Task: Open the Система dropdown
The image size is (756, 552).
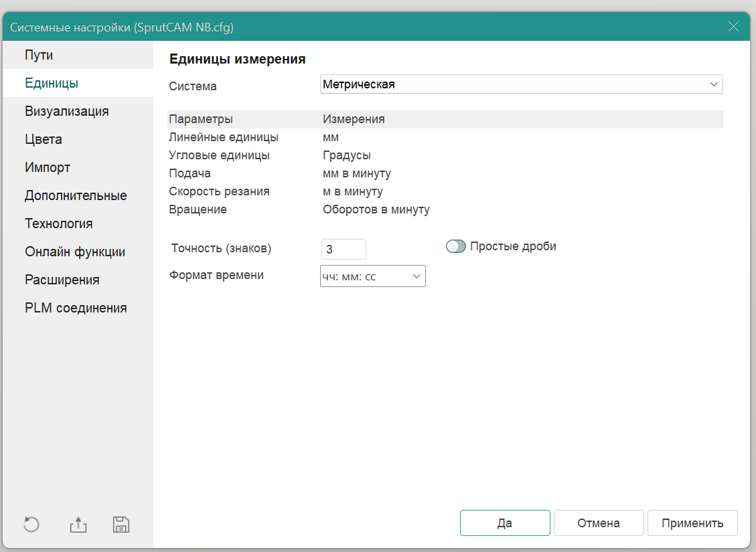Action: tap(521, 84)
